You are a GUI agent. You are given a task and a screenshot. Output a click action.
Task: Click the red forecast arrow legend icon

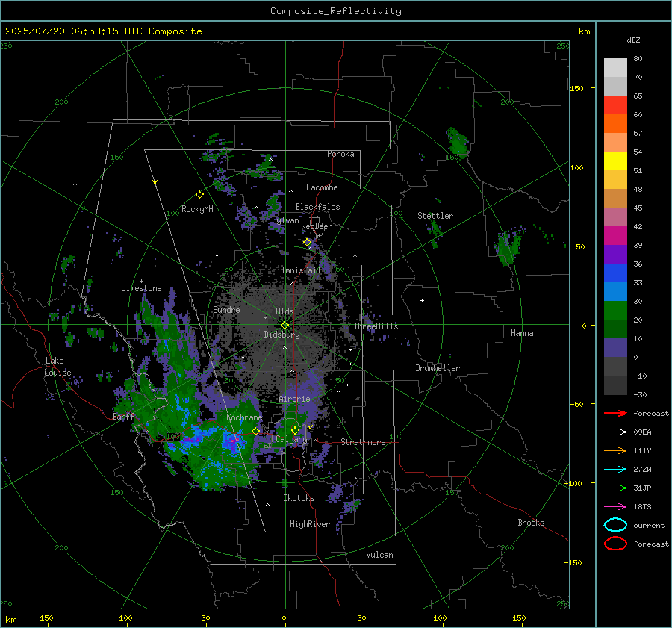[x=615, y=413]
